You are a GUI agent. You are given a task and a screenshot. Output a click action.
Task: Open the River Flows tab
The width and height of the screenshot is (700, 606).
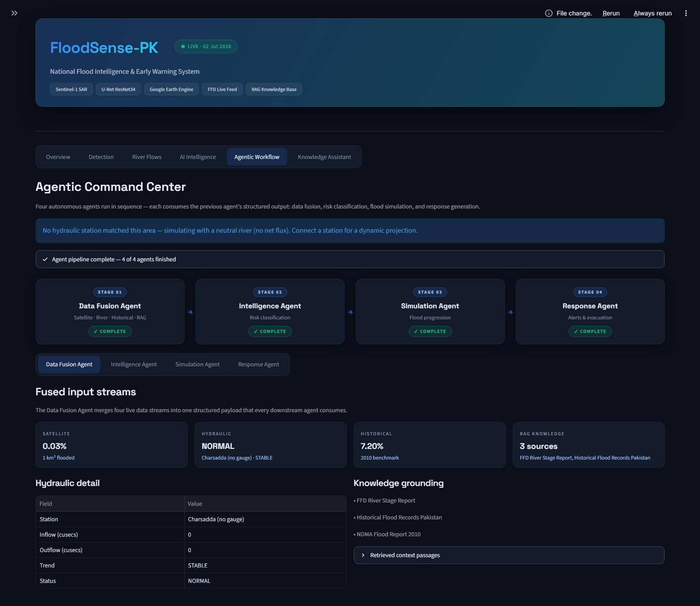click(147, 157)
